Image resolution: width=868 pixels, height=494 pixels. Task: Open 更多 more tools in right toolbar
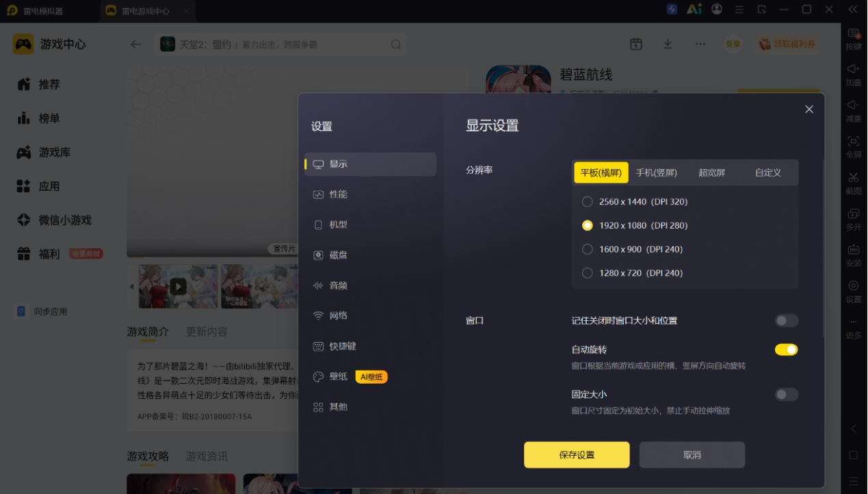click(854, 328)
